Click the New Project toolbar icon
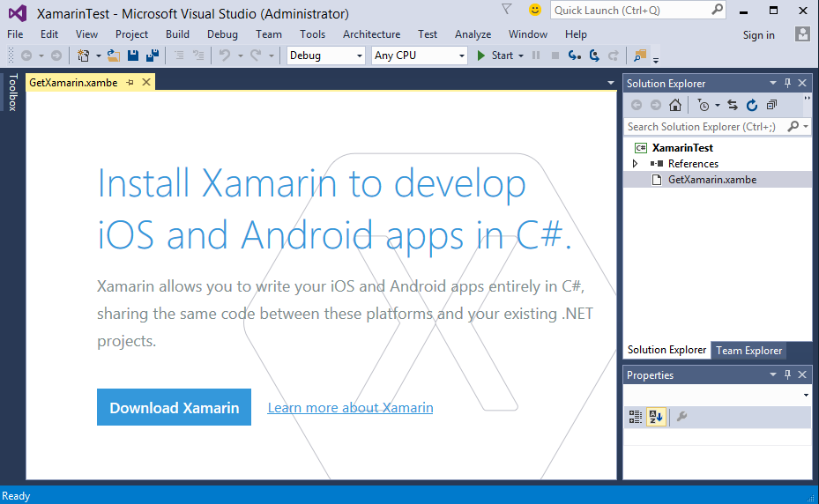The image size is (819, 504). coord(83,56)
